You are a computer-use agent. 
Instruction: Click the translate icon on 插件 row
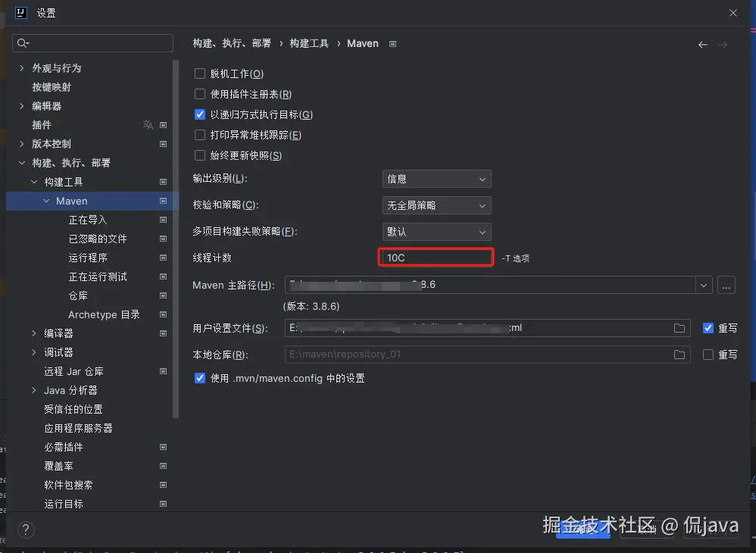(148, 125)
